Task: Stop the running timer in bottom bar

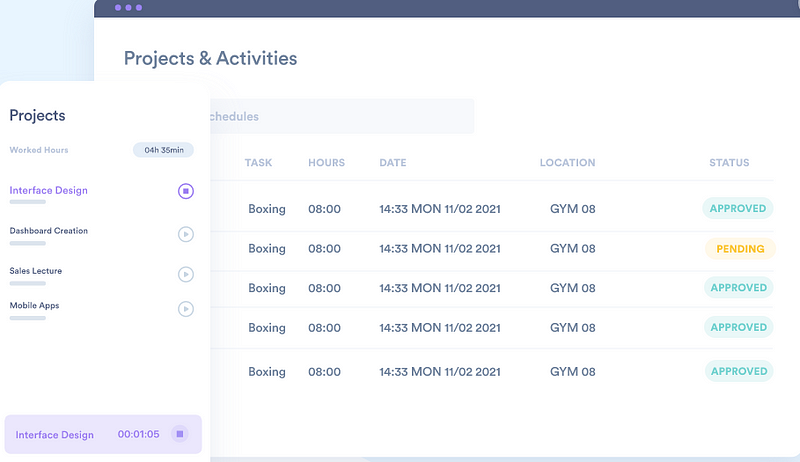Action: (179, 434)
